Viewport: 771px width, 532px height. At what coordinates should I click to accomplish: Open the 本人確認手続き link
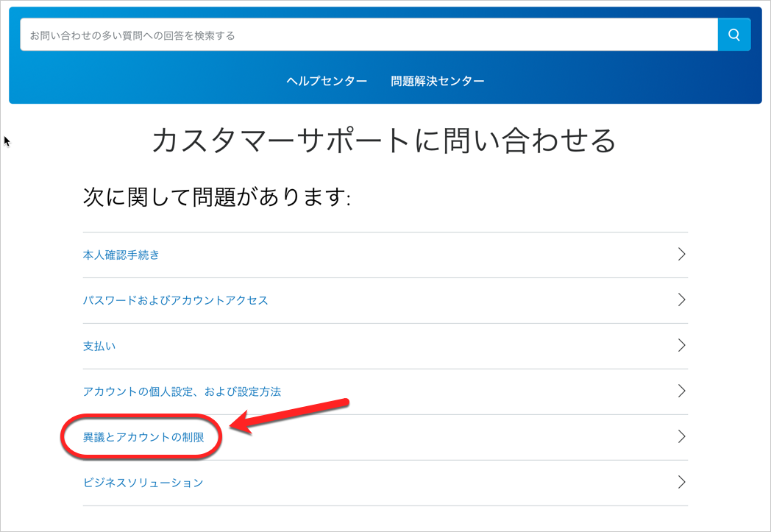(121, 255)
